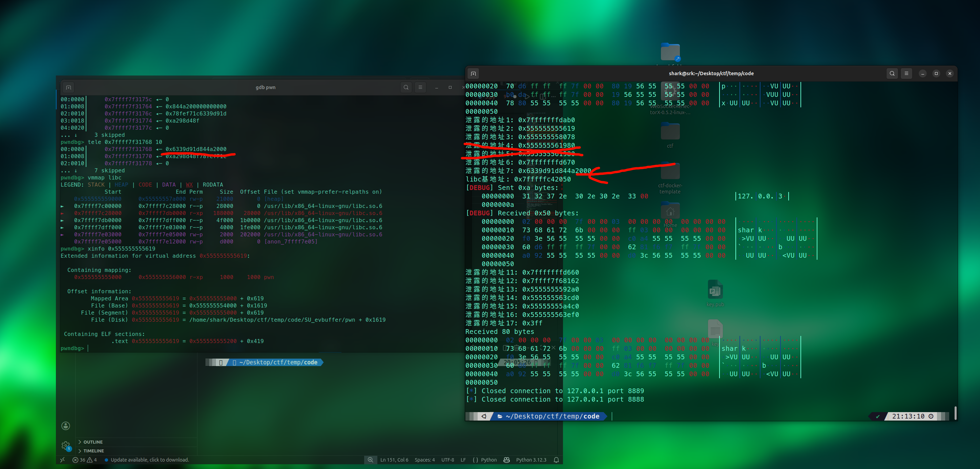Image resolution: width=980 pixels, height=469 pixels.
Task: Click the libc base address 0x7fffffc42050 line
Action: [518, 179]
